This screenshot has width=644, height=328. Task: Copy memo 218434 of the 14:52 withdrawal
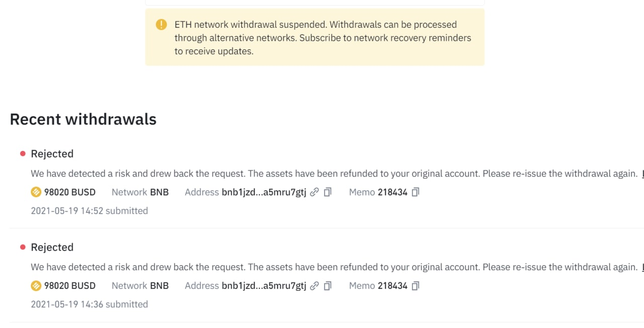(x=416, y=192)
